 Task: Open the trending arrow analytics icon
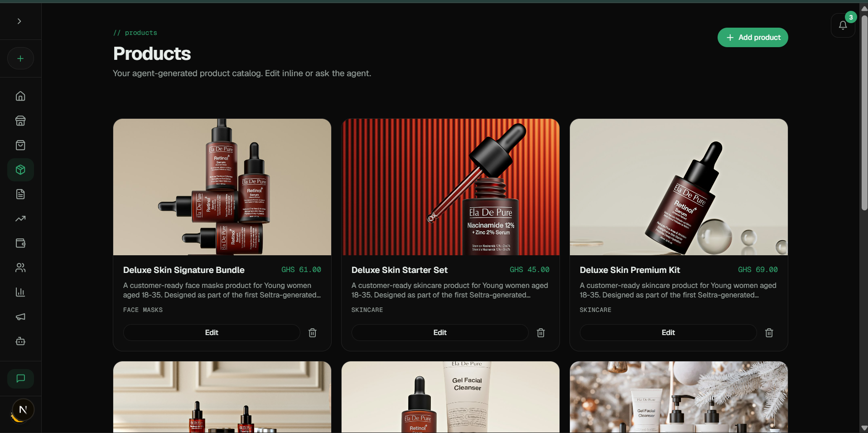[20, 219]
